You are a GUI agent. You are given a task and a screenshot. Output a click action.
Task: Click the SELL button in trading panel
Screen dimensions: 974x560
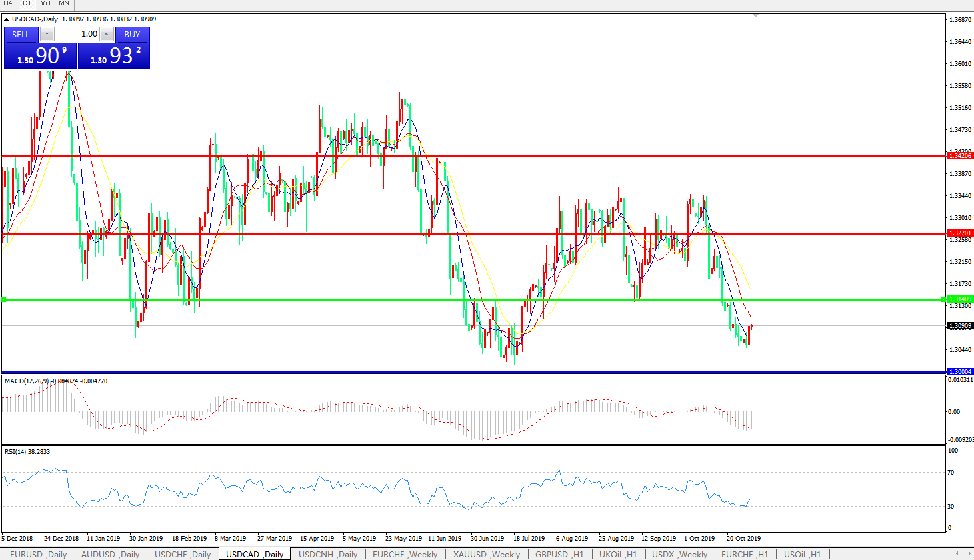click(21, 34)
